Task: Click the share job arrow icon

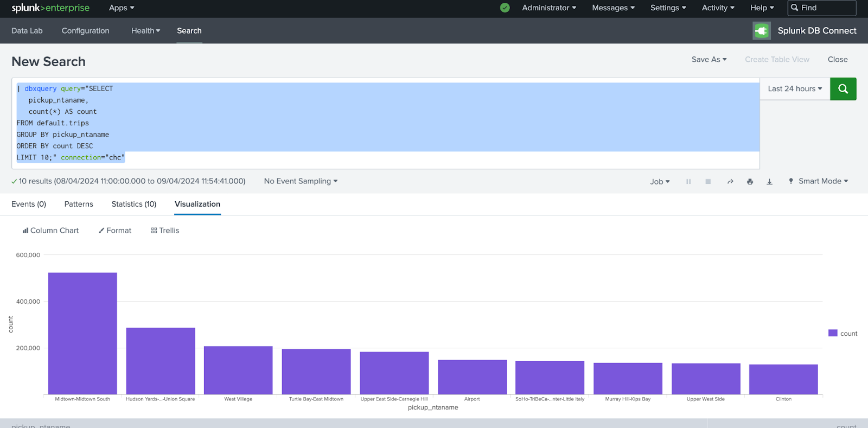Action: click(730, 182)
